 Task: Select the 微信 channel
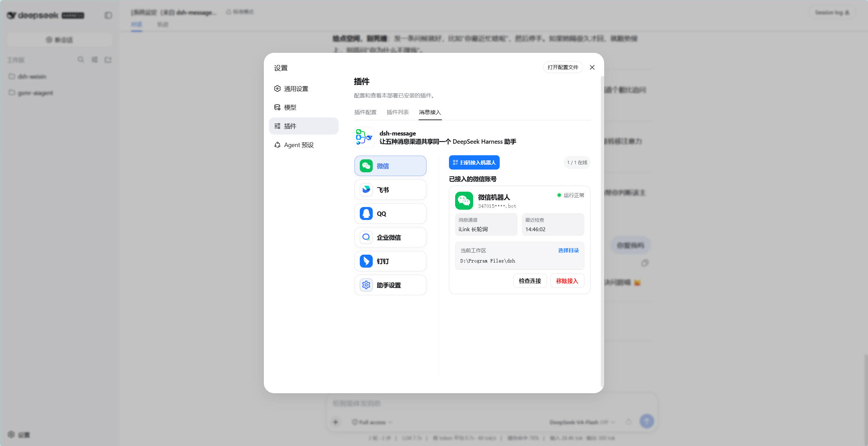[390, 166]
